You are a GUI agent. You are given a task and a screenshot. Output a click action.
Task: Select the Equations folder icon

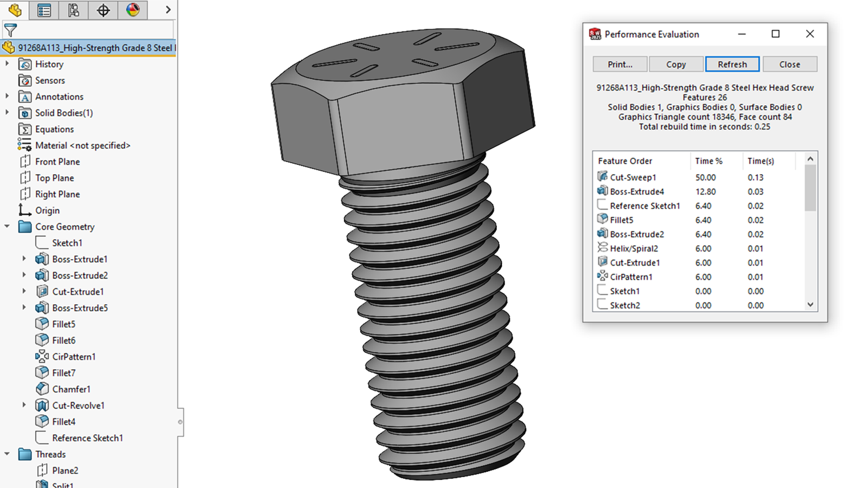click(25, 129)
